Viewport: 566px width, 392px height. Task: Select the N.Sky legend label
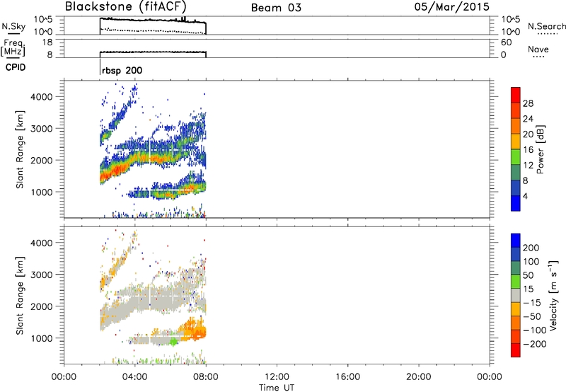[x=13, y=26]
